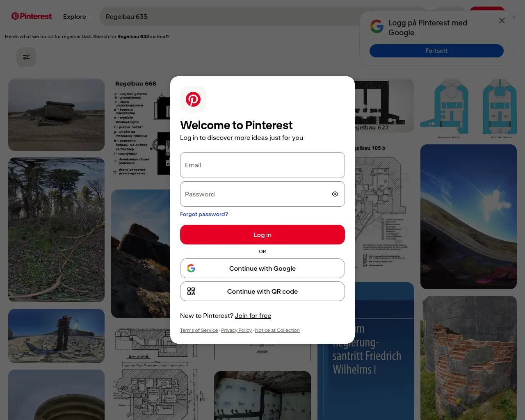The width and height of the screenshot is (525, 420).
Task: Open the Terms of Service link
Action: pos(199,330)
